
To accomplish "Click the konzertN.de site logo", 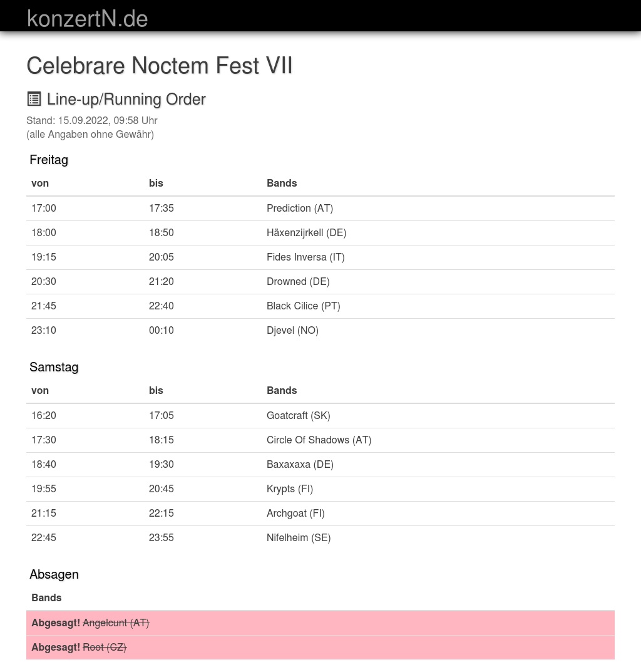I will click(x=88, y=19).
